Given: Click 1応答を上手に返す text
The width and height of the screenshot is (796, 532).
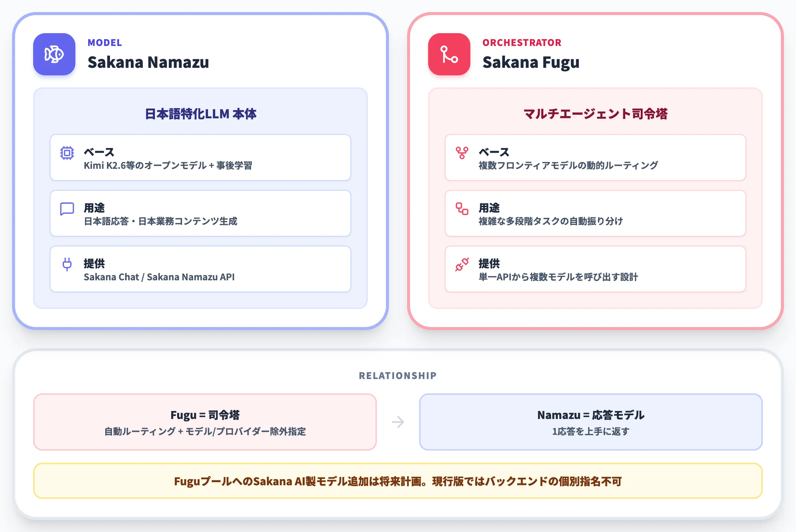Looking at the screenshot, I should [x=591, y=431].
